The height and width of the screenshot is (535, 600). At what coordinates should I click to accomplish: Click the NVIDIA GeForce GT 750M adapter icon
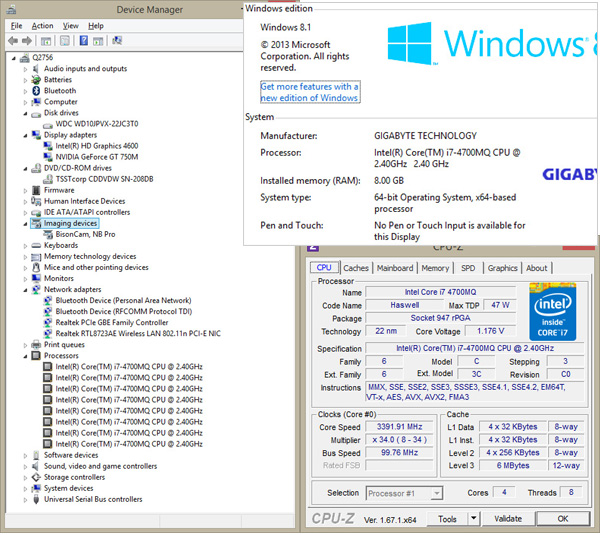click(48, 157)
